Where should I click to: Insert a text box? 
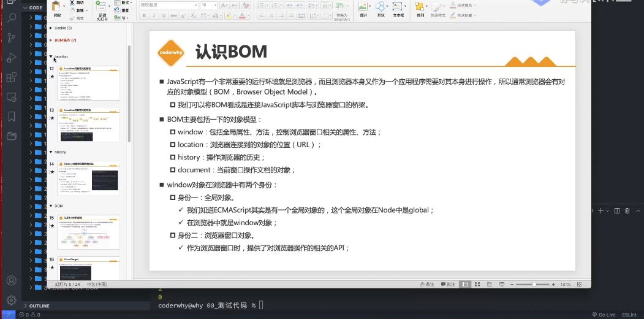(398, 7)
